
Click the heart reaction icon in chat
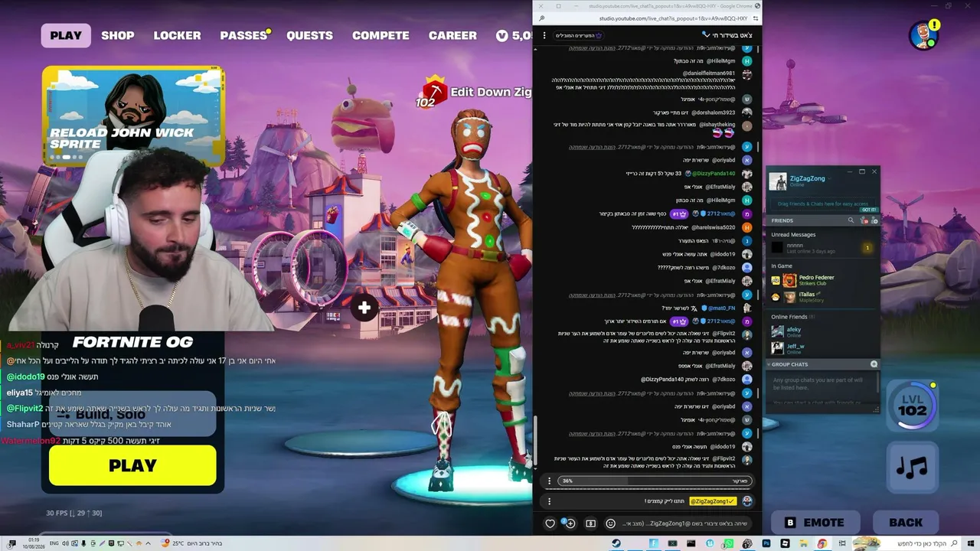(550, 523)
